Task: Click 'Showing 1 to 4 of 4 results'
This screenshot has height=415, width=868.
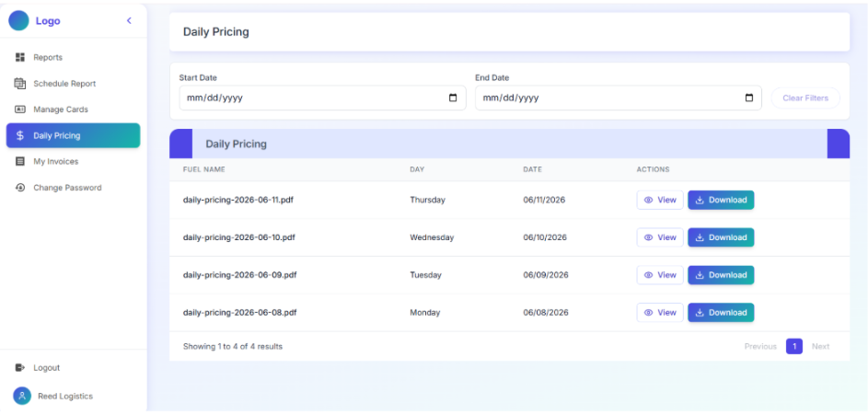Action: 233,346
